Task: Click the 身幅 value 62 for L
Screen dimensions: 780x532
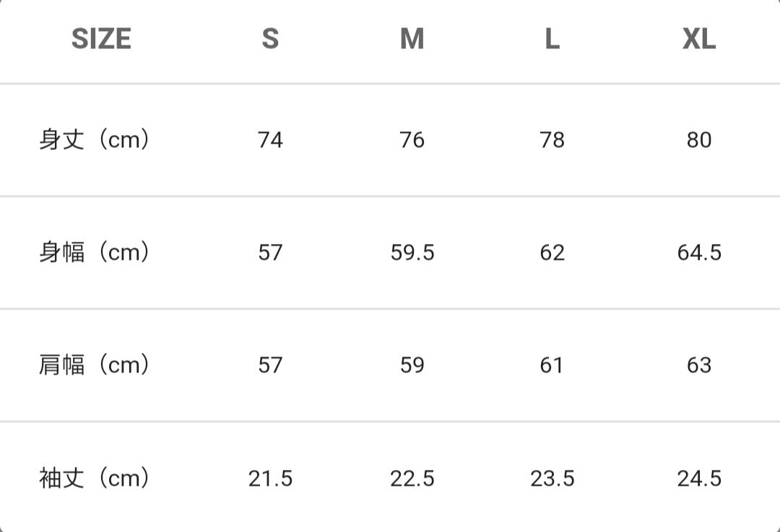Action: pos(552,253)
